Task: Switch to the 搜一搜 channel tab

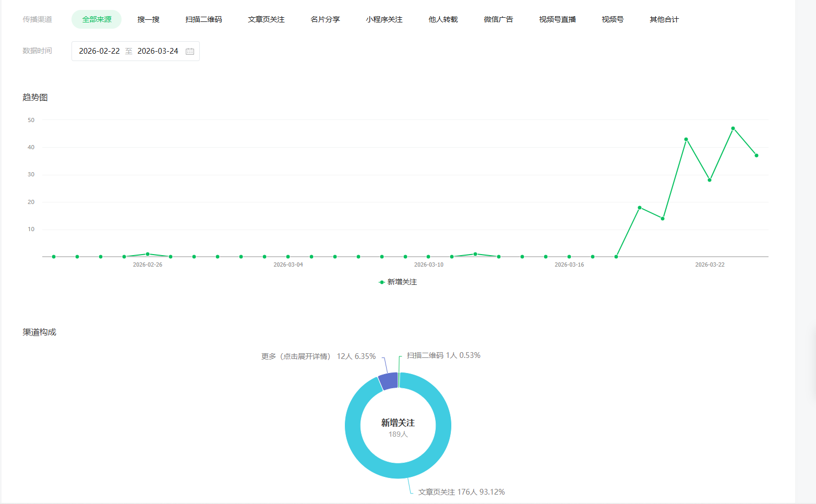Action: coord(148,19)
